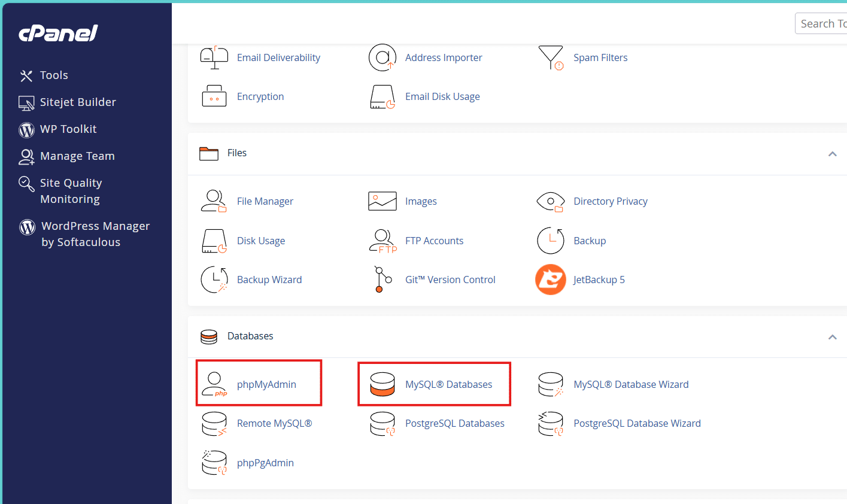Click the Email Disk Usage text

[442, 96]
